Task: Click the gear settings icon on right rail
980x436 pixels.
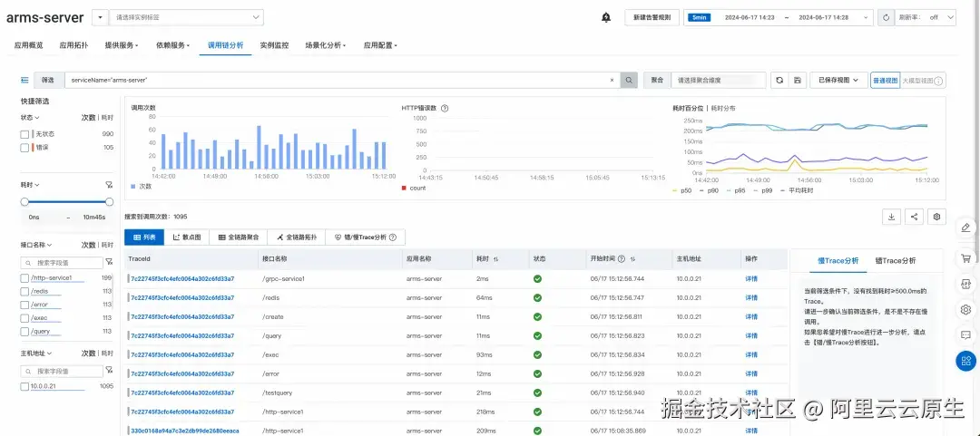Action: click(965, 309)
